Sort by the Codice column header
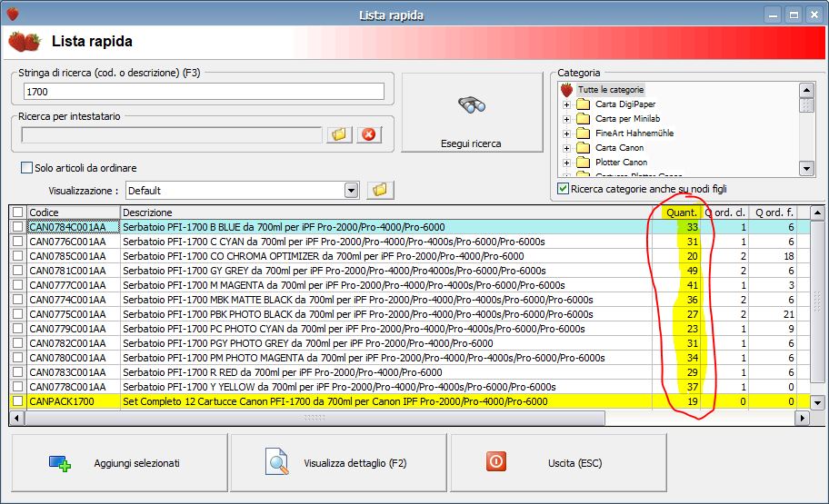This screenshot has height=504, width=829. coord(74,212)
